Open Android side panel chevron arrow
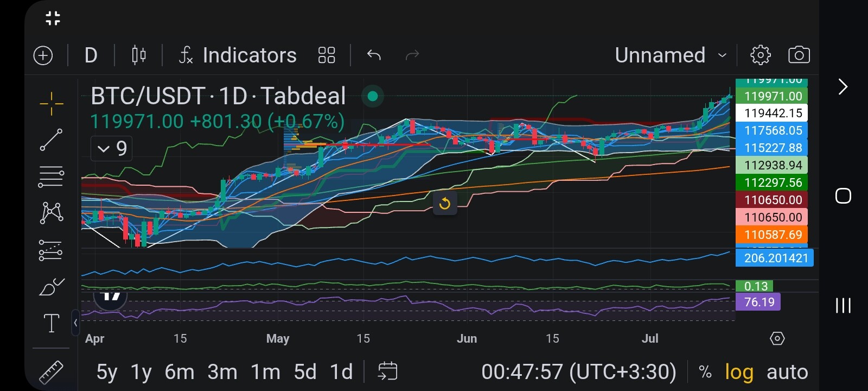 843,87
